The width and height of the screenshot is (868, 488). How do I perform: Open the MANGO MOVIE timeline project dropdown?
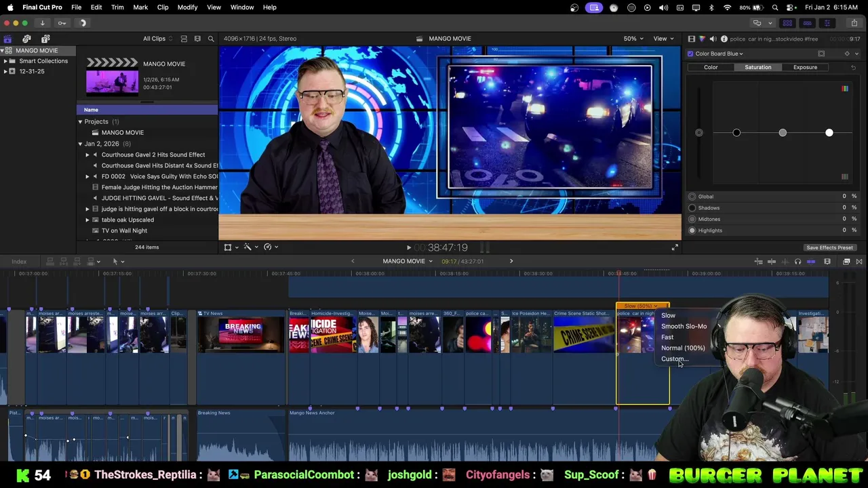coord(408,261)
